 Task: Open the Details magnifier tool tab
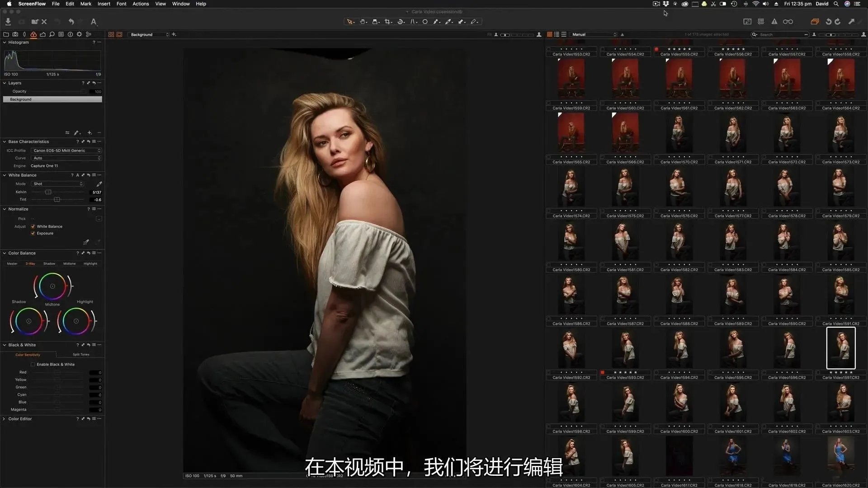point(52,34)
